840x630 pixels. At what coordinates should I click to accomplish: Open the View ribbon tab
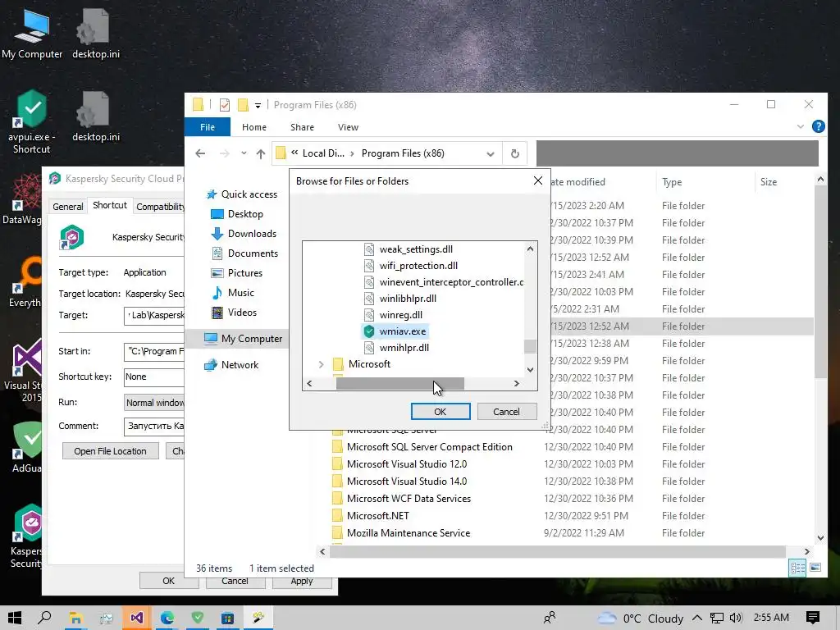pos(348,127)
